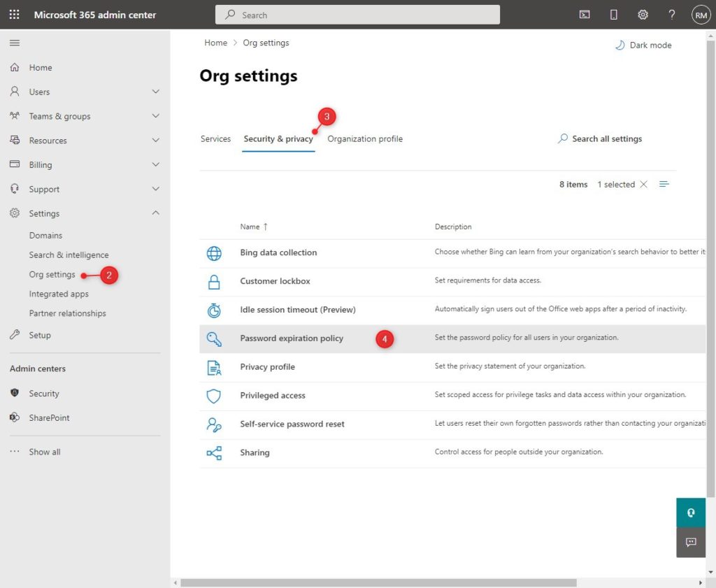716x588 pixels.
Task: Open Password expiration policy setting
Action: coord(292,338)
